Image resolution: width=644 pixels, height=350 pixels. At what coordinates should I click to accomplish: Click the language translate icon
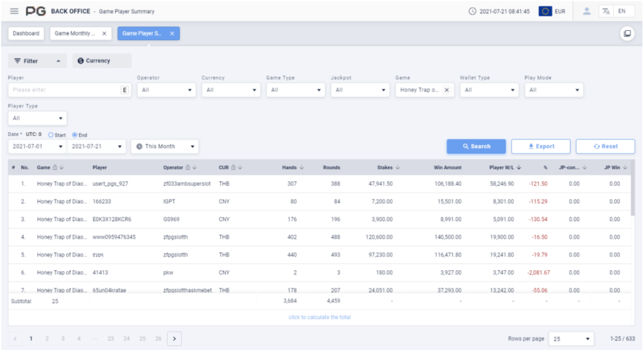606,11
